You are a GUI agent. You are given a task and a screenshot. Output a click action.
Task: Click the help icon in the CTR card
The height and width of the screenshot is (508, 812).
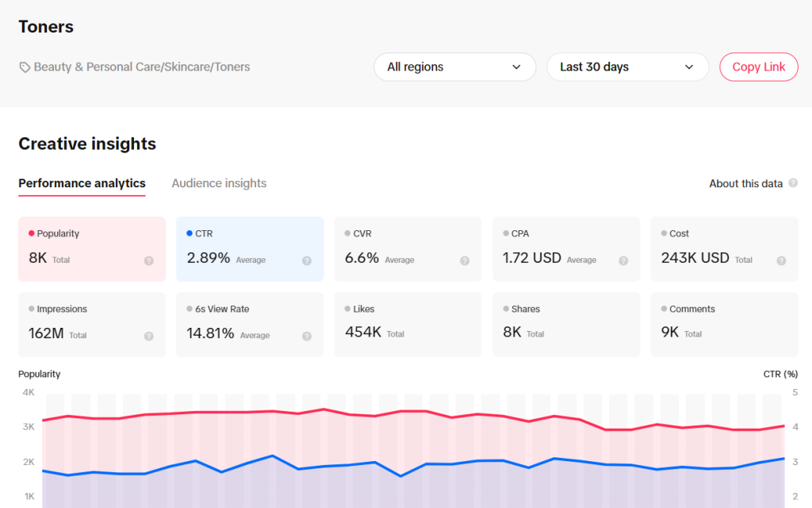[x=307, y=260]
